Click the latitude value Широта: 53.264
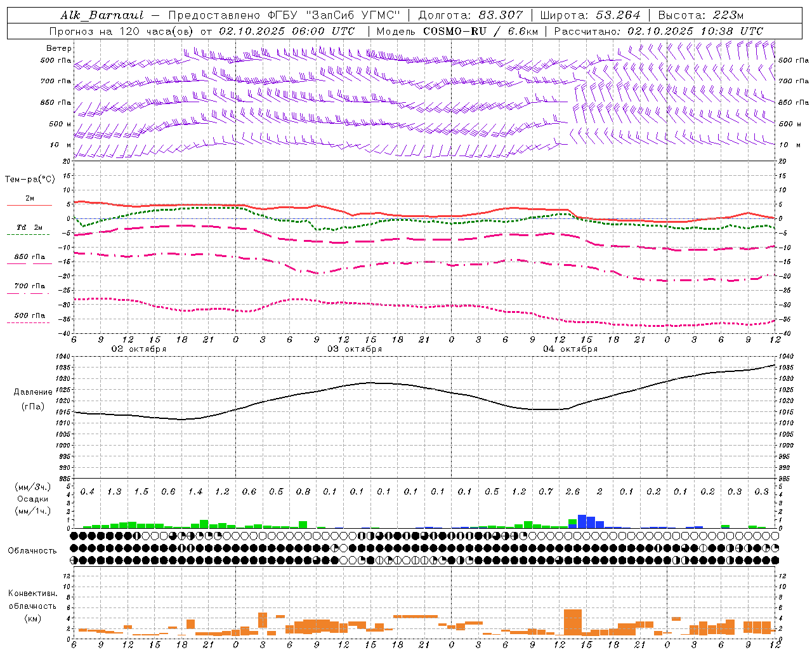The width and height of the screenshot is (812, 650). tap(590, 15)
